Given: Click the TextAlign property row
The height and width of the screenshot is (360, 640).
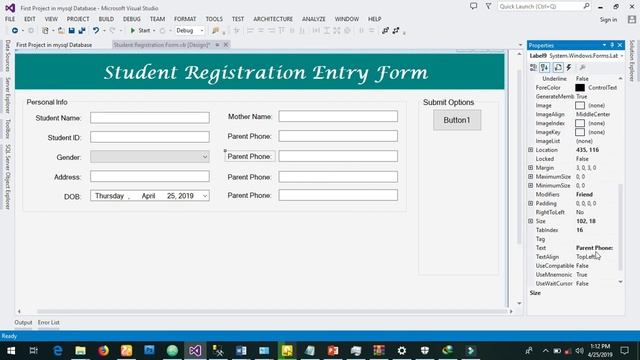Looking at the screenshot, I should tap(574, 257).
